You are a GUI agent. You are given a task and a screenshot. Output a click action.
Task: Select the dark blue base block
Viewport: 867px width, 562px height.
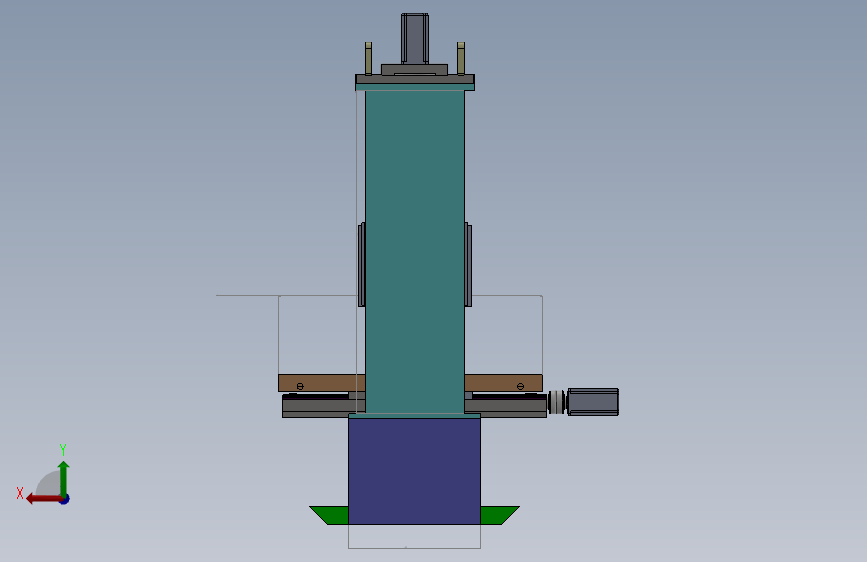pyautogui.click(x=414, y=471)
